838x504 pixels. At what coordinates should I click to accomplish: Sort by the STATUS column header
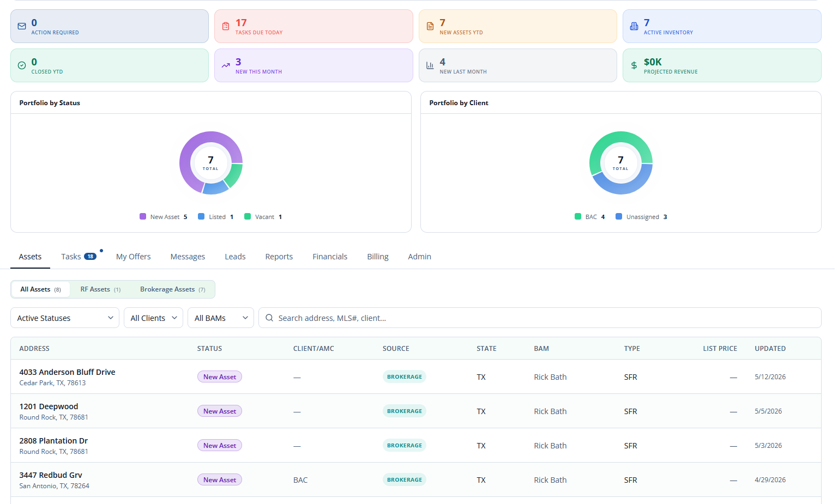click(x=209, y=349)
